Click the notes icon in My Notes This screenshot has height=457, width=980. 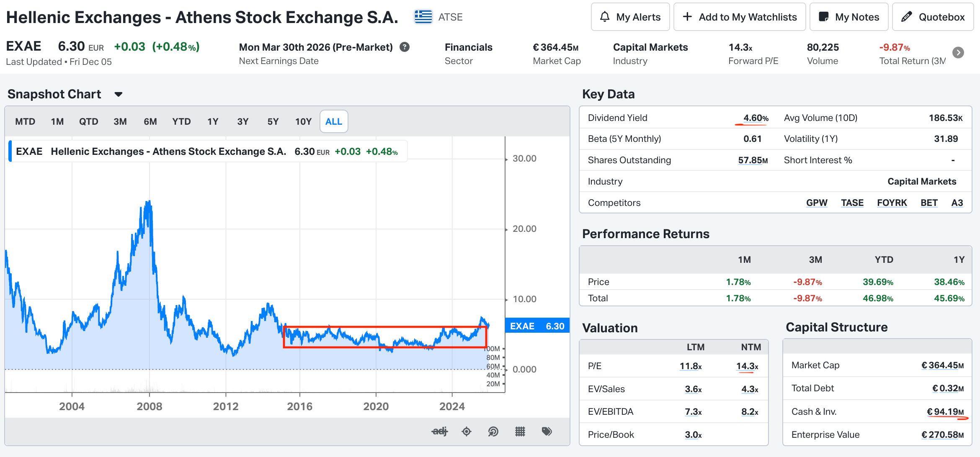[x=824, y=17]
